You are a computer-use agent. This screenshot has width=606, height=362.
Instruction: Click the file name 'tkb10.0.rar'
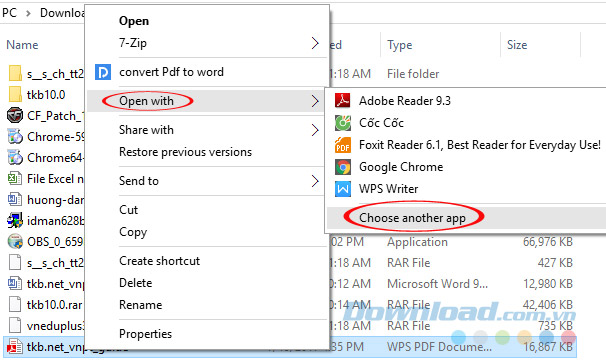pyautogui.click(x=54, y=305)
